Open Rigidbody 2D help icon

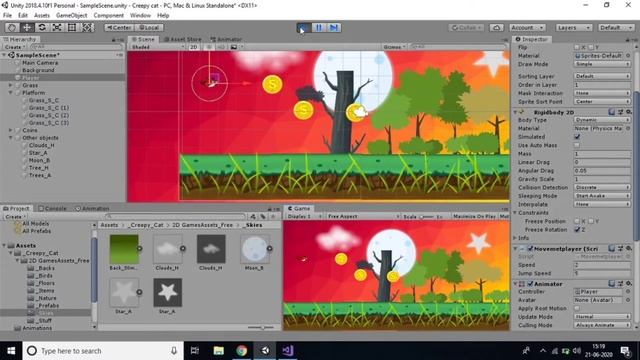(611, 112)
